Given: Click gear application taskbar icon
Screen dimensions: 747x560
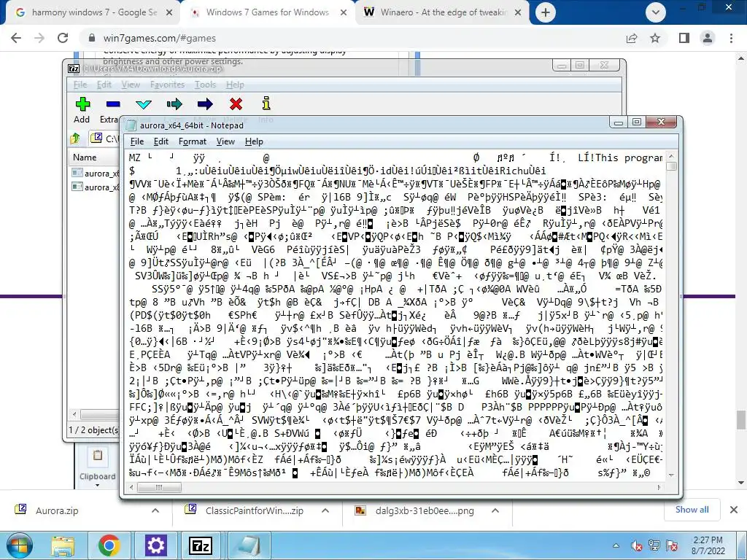Looking at the screenshot, I should [155, 546].
